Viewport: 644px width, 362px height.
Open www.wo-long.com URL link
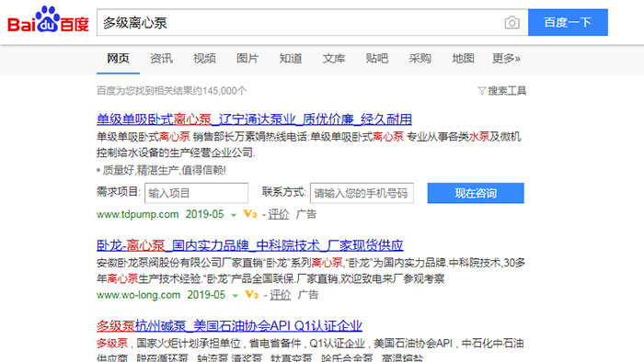pyautogui.click(x=138, y=295)
